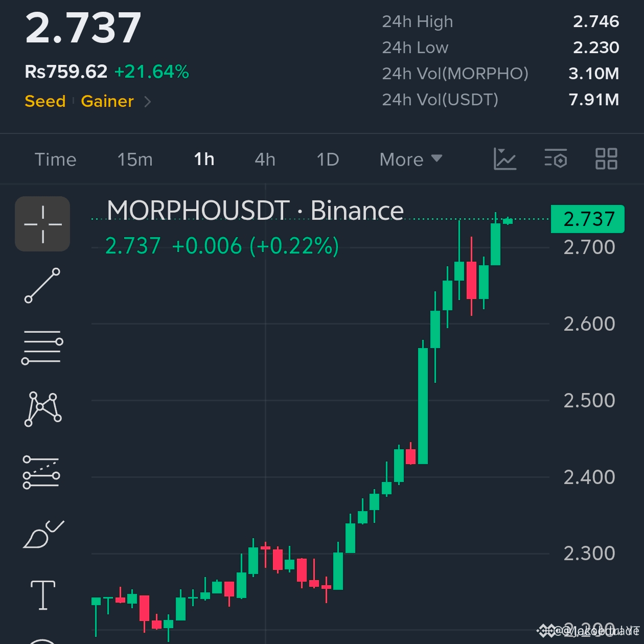The height and width of the screenshot is (644, 644).
Task: Click the 2.500 price axis label
Action: (589, 401)
